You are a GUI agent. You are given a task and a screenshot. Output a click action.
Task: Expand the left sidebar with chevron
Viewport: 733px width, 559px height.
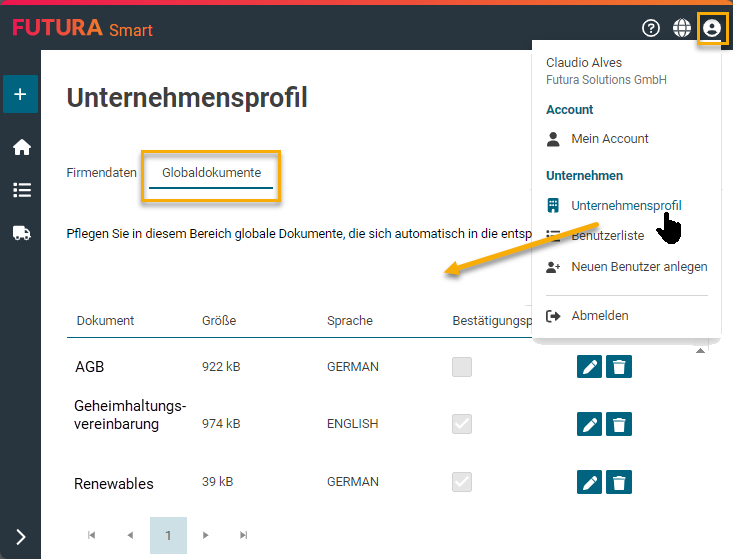(21, 537)
